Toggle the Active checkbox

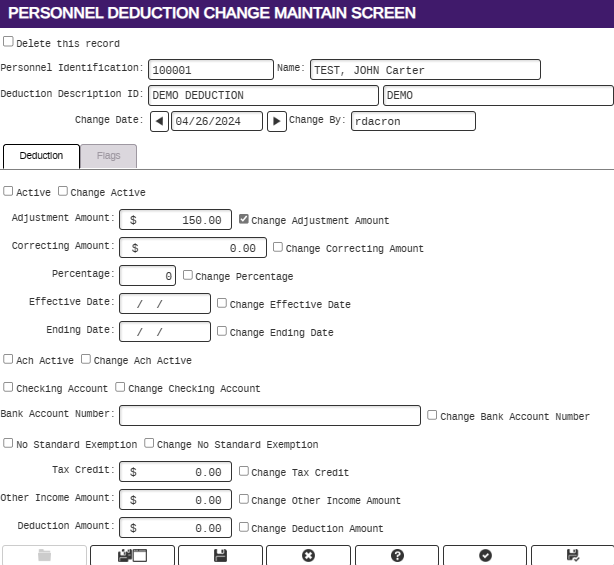8,191
